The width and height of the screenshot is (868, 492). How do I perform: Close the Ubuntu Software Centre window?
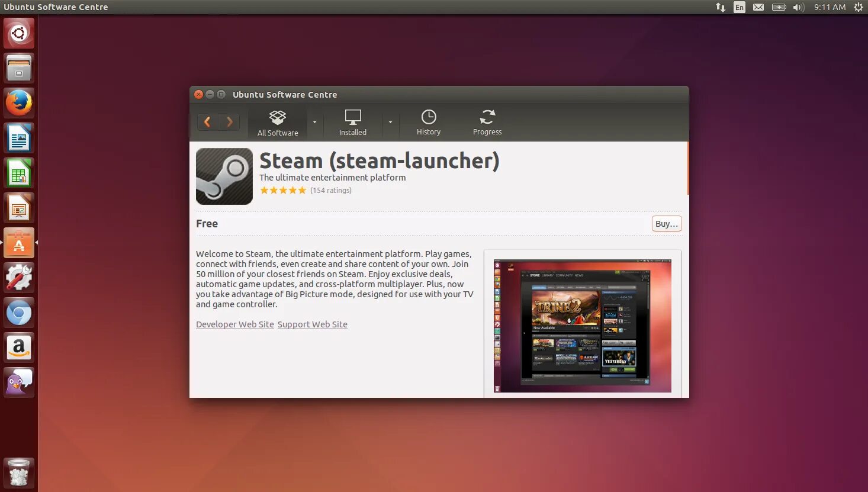[x=199, y=94]
